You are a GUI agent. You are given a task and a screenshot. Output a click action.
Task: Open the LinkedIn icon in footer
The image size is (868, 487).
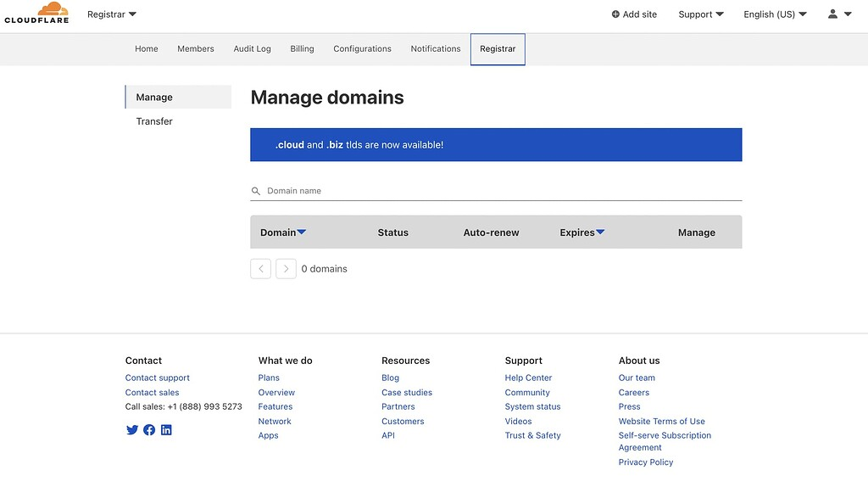click(166, 430)
